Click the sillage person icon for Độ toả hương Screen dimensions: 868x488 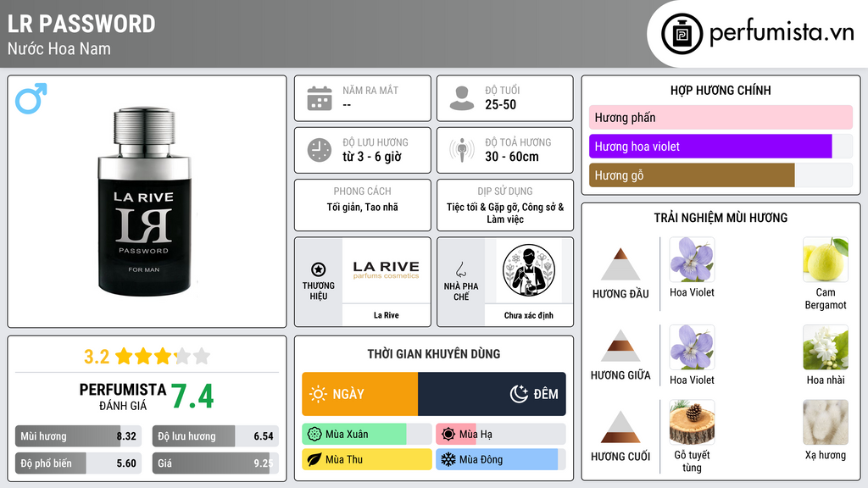[x=462, y=150]
